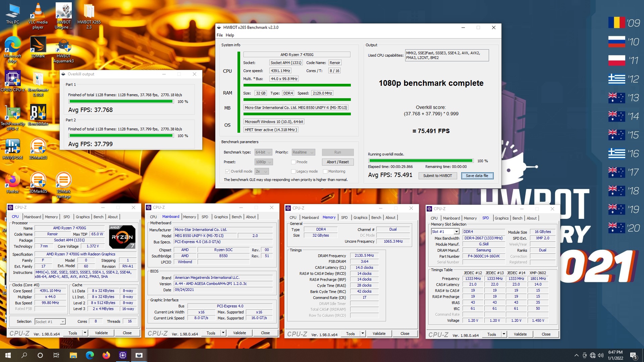Open Windows Start menu

pos(8,355)
